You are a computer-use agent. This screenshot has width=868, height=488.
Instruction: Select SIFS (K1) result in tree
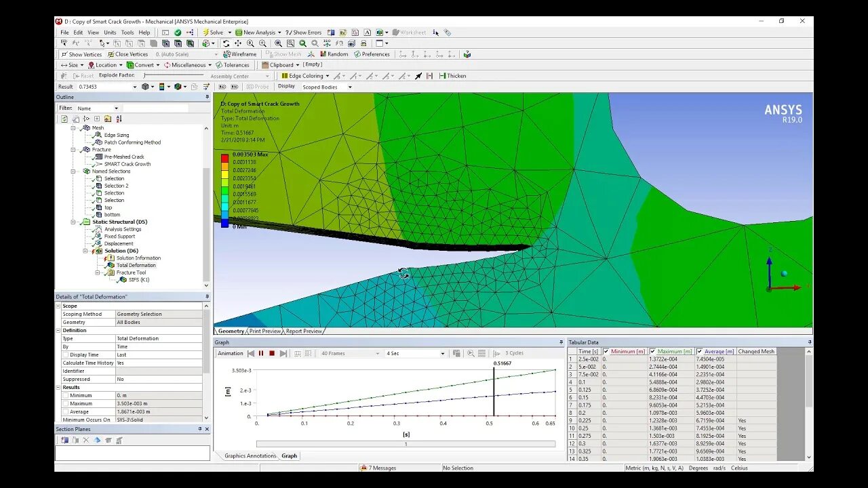pos(139,280)
